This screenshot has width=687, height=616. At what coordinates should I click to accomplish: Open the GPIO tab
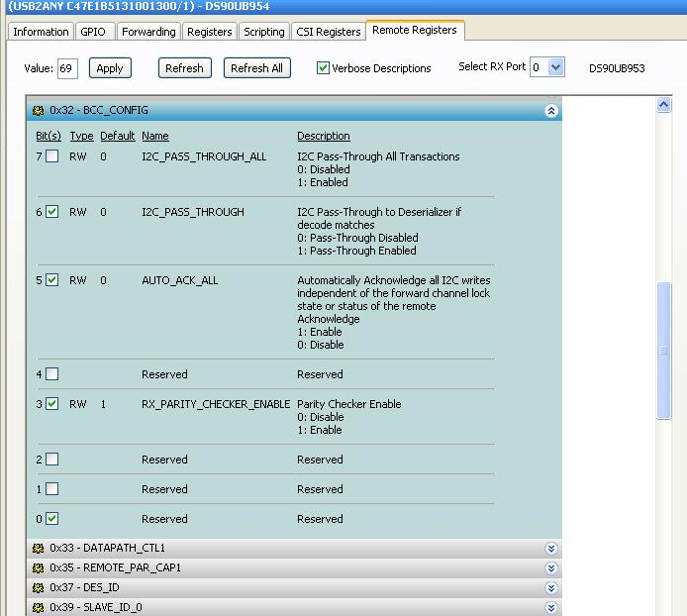click(x=95, y=32)
